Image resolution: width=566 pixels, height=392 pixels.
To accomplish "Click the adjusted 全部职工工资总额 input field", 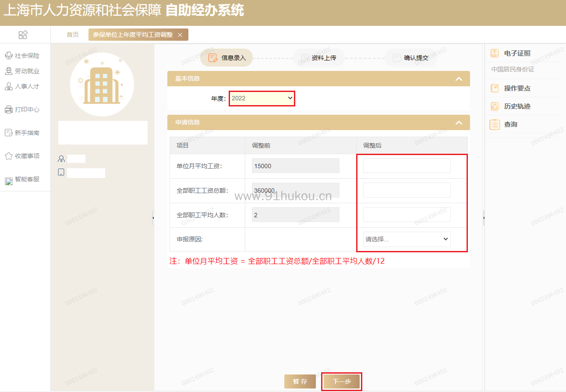I will tap(407, 190).
